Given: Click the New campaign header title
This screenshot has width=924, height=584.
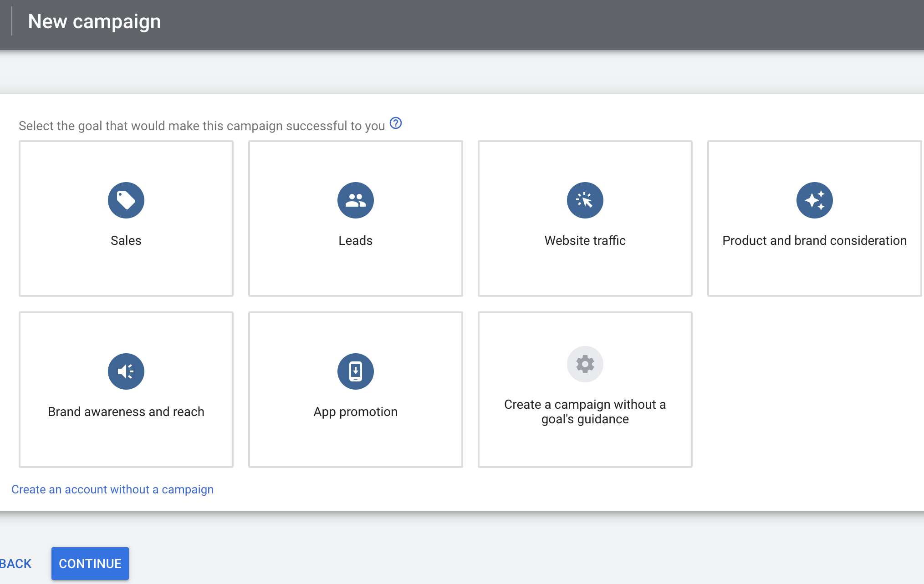Looking at the screenshot, I should click(x=94, y=21).
